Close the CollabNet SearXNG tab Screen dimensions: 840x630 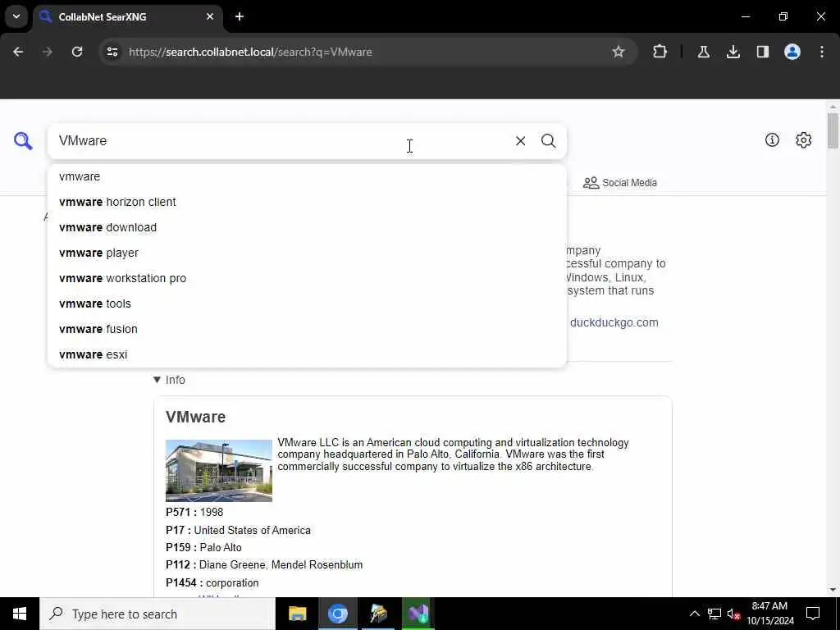click(210, 16)
